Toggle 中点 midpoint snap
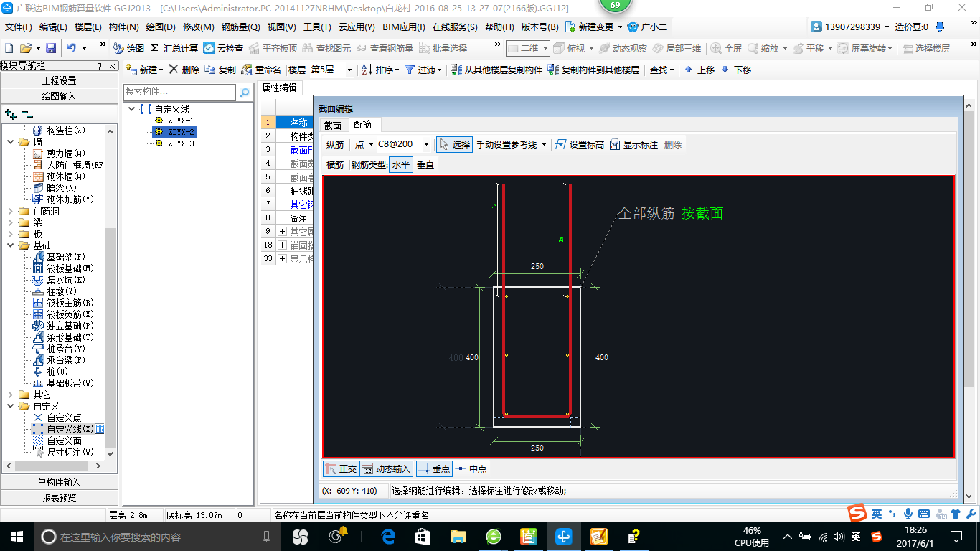Image resolution: width=980 pixels, height=551 pixels. (x=471, y=468)
